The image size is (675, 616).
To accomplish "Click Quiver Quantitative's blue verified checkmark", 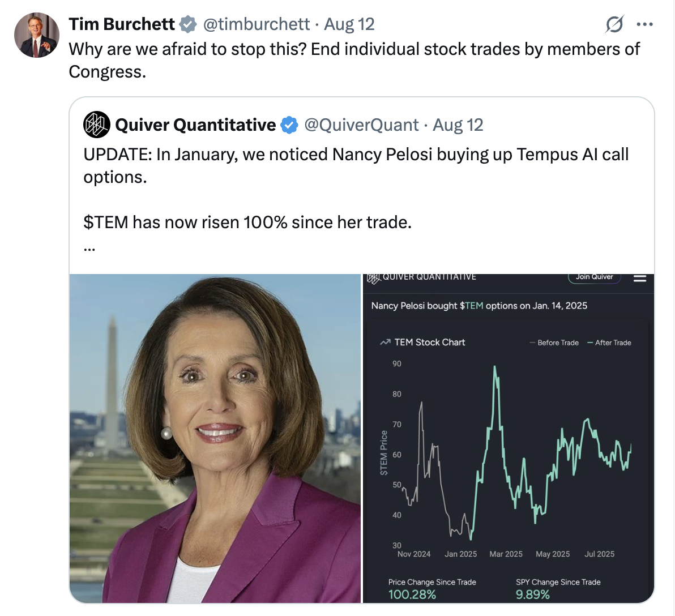I will click(x=289, y=125).
